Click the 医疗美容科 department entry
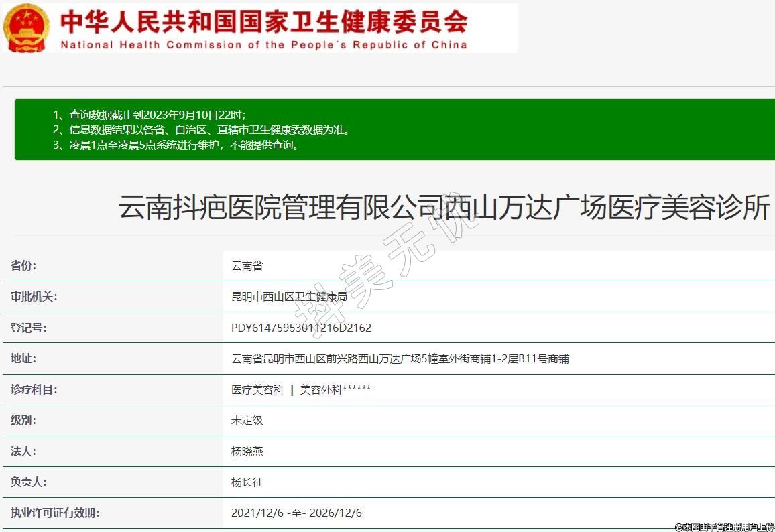775x532 pixels. 257,389
